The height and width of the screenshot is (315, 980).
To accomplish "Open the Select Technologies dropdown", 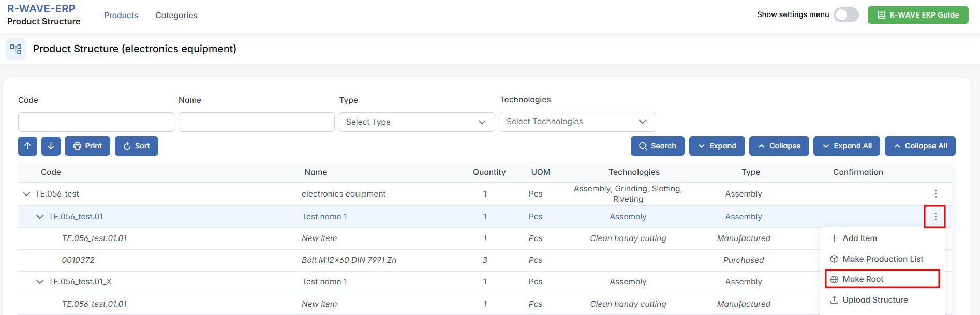I will click(577, 122).
